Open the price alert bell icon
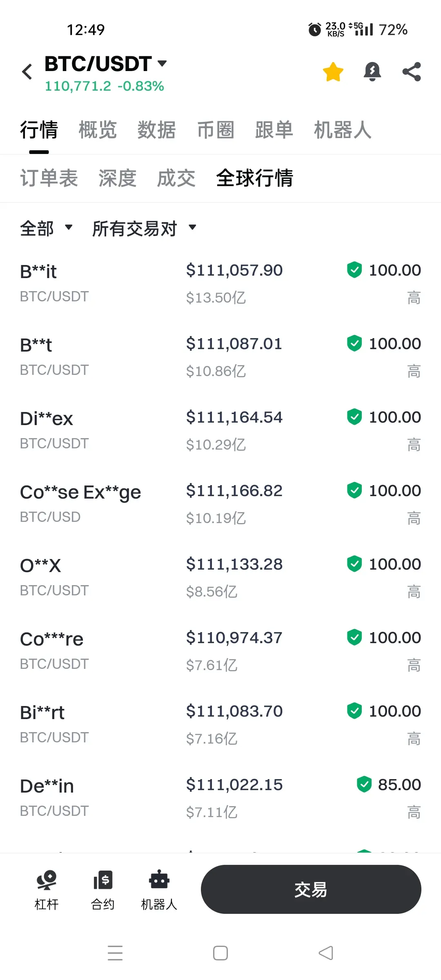The height and width of the screenshot is (980, 441). pos(372,72)
